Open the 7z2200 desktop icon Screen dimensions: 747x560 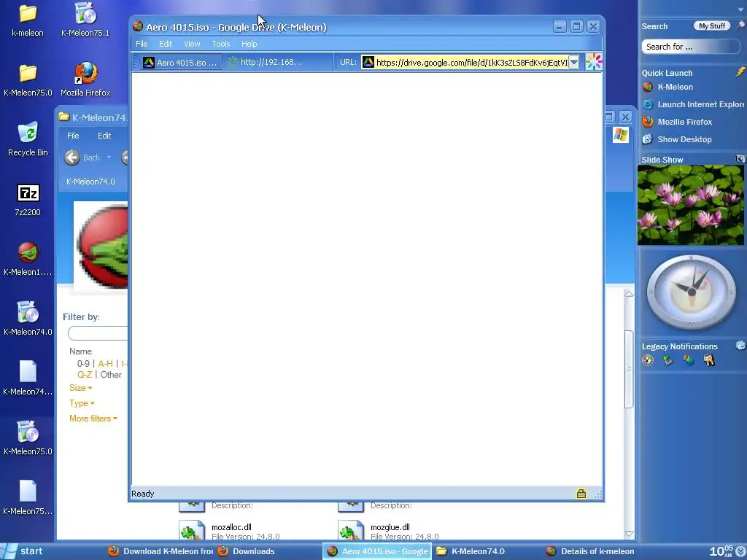28,200
